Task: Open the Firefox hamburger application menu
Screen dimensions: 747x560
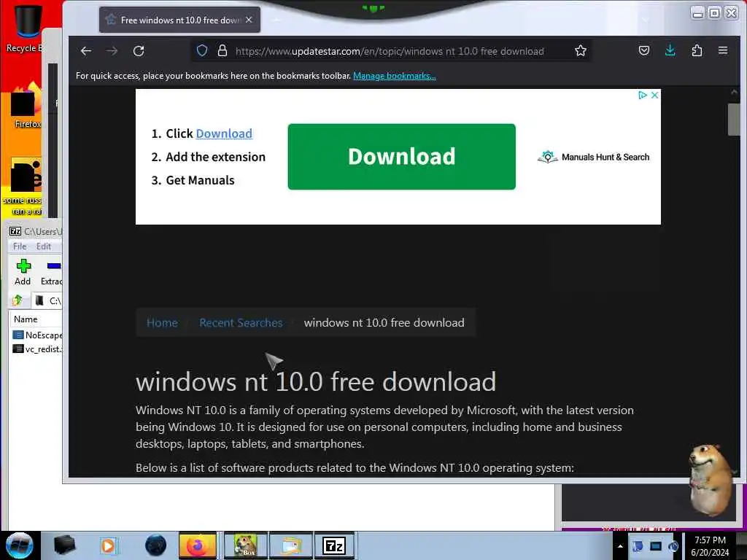Action: tap(723, 50)
